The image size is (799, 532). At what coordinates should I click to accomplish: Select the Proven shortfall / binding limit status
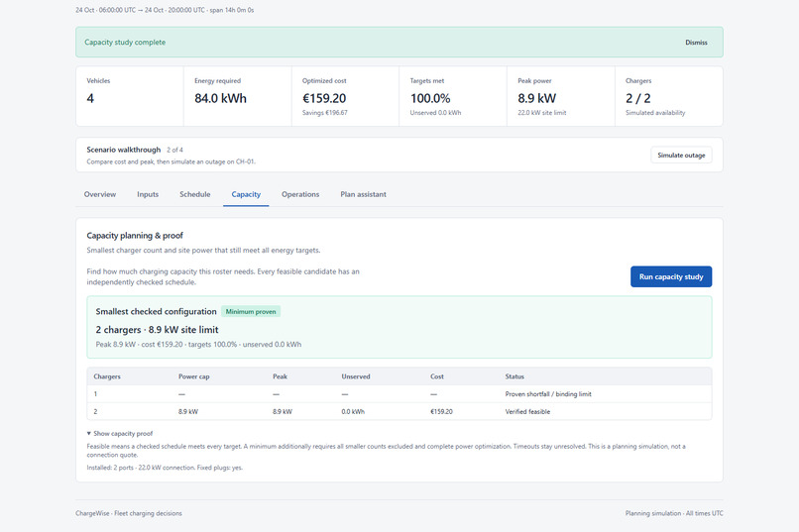click(x=548, y=394)
